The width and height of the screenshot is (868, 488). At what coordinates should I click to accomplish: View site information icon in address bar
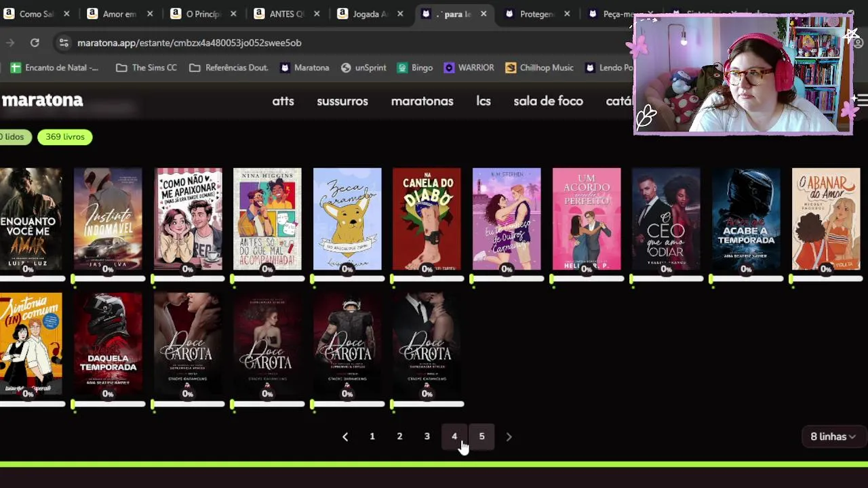coord(64,43)
